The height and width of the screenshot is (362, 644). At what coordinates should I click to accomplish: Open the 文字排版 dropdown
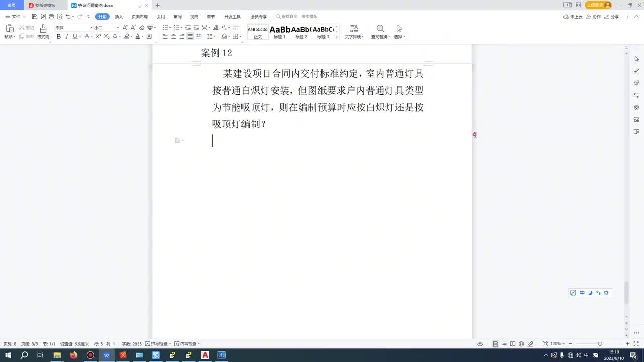coord(354,32)
